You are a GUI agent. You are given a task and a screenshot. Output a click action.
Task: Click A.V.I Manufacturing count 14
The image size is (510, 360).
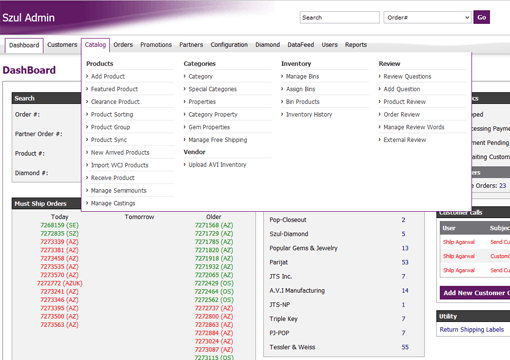tap(405, 291)
